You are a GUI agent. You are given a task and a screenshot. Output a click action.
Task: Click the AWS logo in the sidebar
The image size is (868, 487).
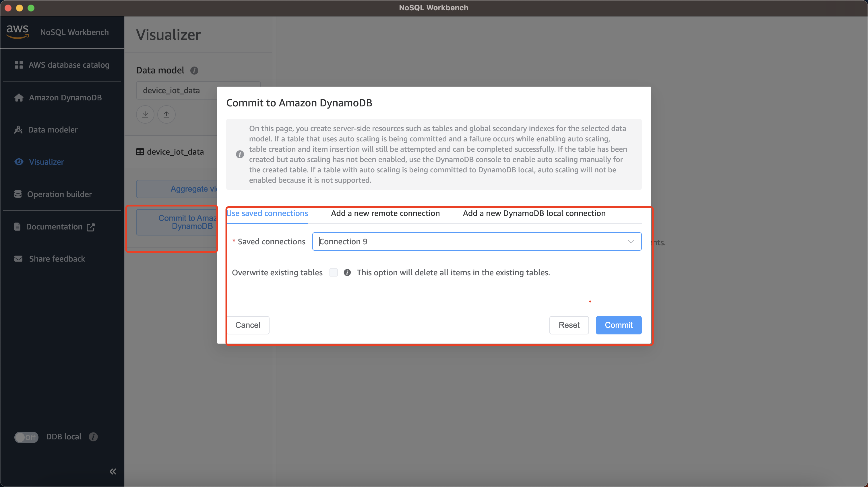coord(18,32)
